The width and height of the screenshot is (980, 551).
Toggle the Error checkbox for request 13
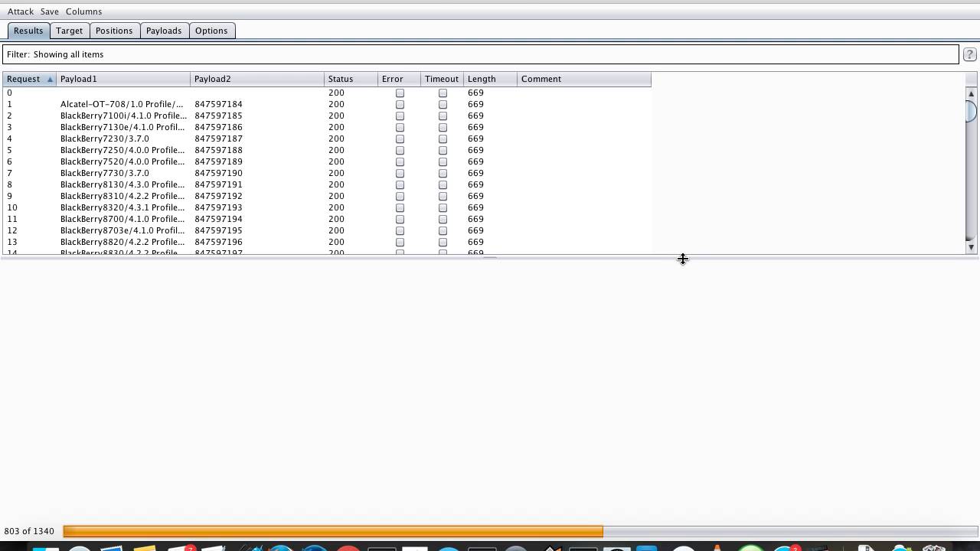click(x=400, y=242)
